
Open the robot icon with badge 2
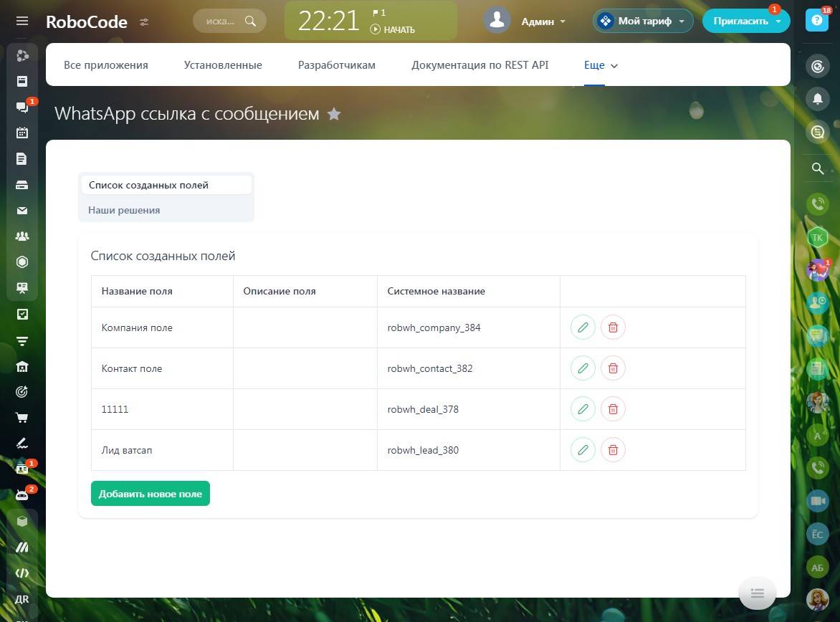point(22,495)
